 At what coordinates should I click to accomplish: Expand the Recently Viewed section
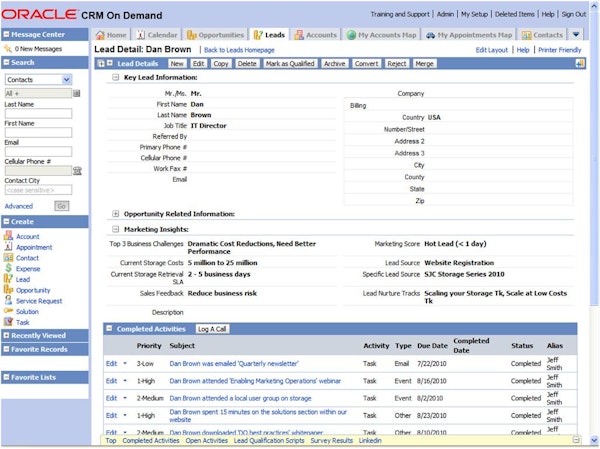click(x=6, y=335)
